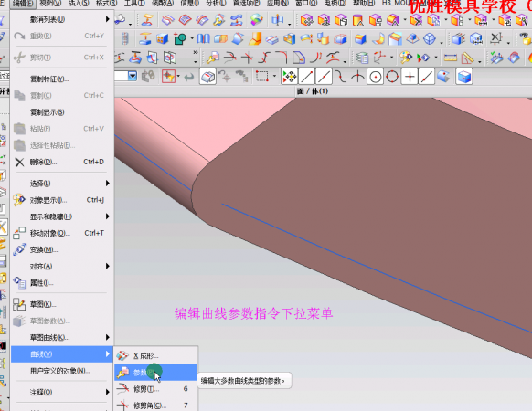Click the mirror flag icon in top toolbar
Viewport: 532px width, 411px height.
click(278, 20)
